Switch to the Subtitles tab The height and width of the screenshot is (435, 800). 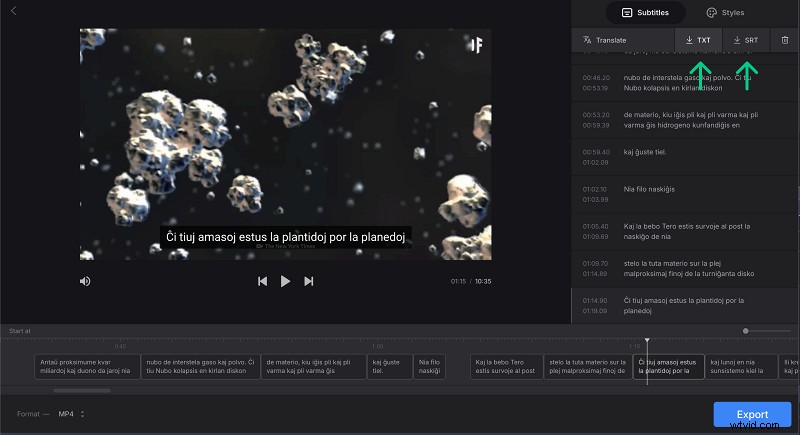point(646,13)
